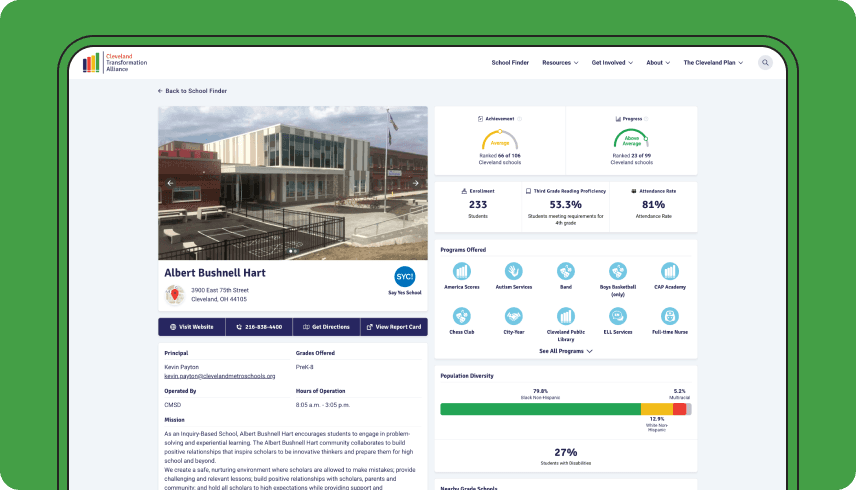Click the Cleveland Transformation Alliance logo
This screenshot has height=490, width=856.
(x=115, y=63)
